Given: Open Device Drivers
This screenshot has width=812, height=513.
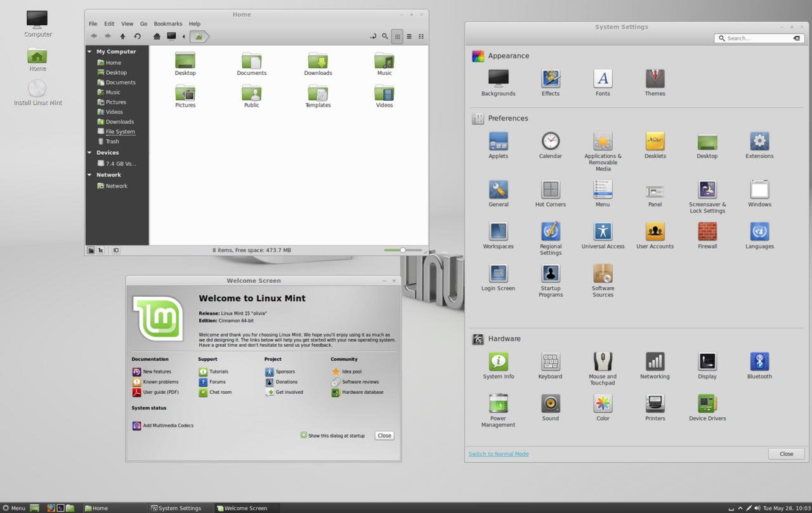Looking at the screenshot, I should pos(707,407).
